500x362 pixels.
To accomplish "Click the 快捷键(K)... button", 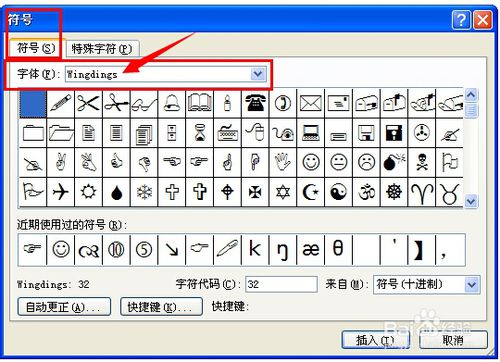I will point(161,307).
